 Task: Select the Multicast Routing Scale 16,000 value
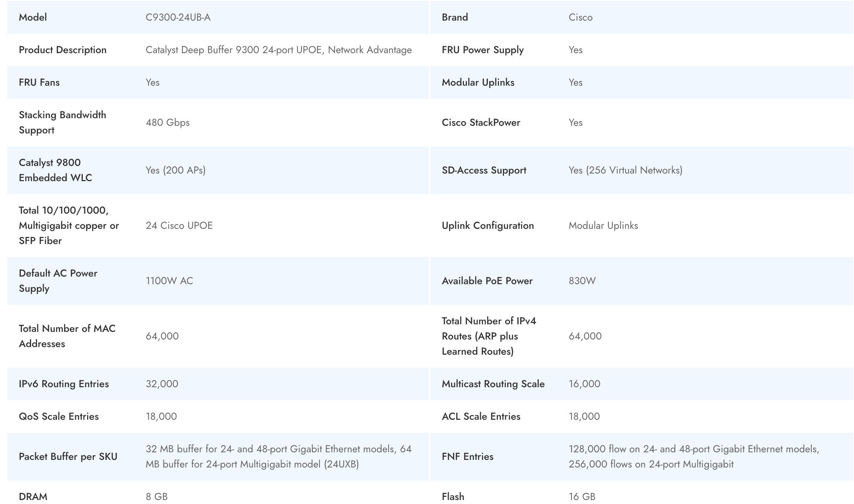(x=584, y=384)
